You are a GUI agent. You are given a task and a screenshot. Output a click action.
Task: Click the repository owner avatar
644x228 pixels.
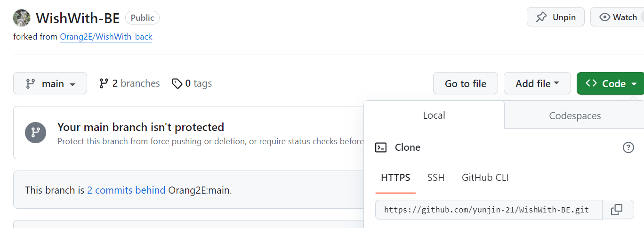pos(22,18)
